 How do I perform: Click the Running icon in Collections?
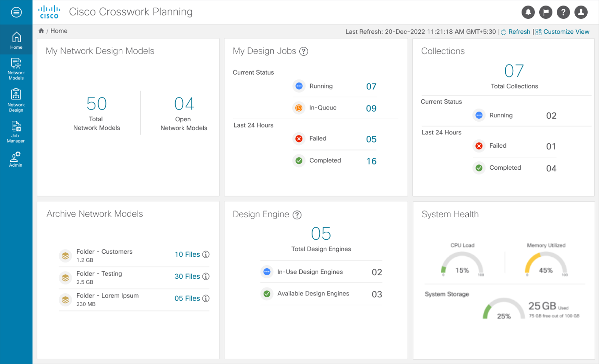point(479,116)
